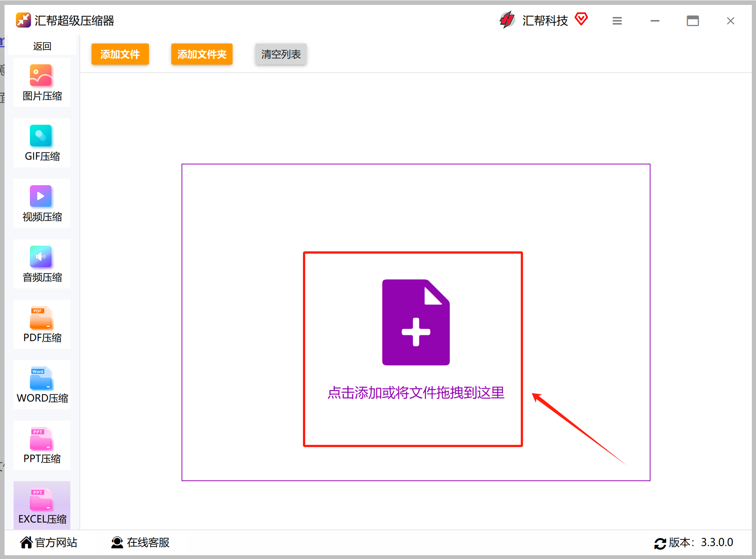Click the 添加文件 button
The image size is (756, 559).
click(x=120, y=54)
